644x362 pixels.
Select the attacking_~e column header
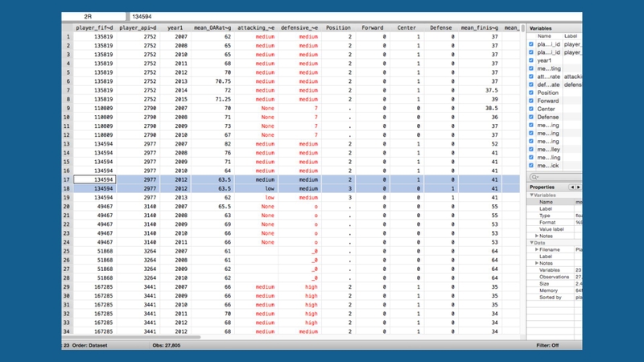(256, 28)
